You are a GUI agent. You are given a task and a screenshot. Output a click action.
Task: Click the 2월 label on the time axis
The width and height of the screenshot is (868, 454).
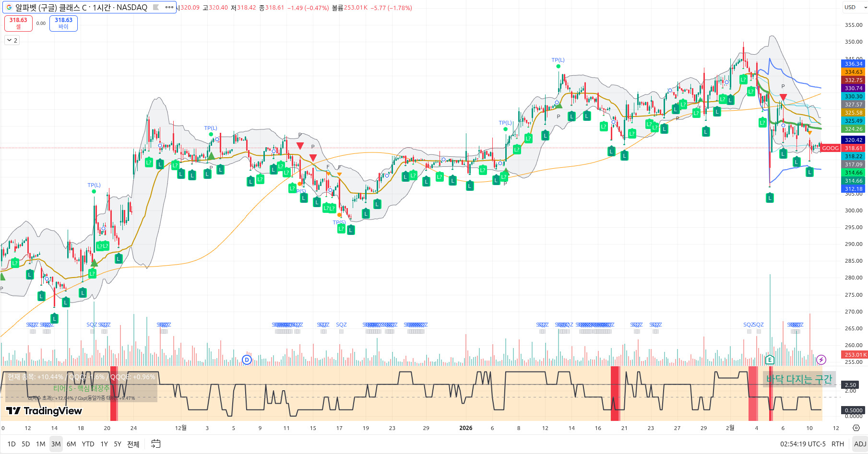tap(730, 428)
